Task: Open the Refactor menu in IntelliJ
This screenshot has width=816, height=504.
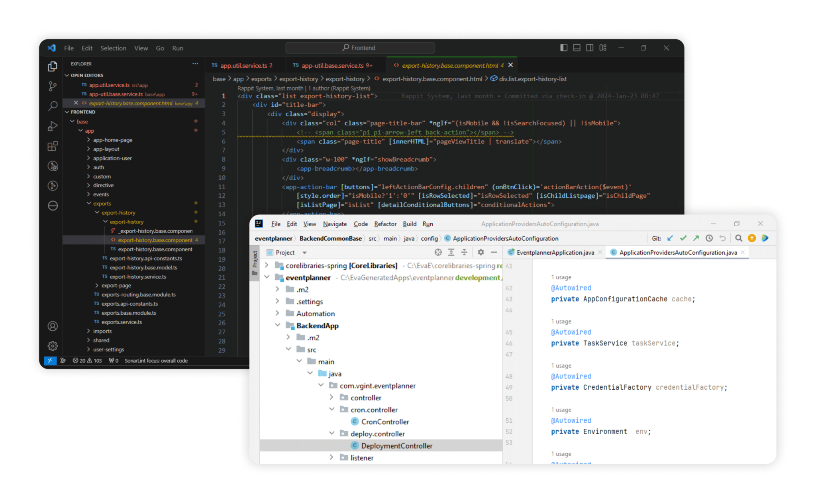Action: [385, 224]
